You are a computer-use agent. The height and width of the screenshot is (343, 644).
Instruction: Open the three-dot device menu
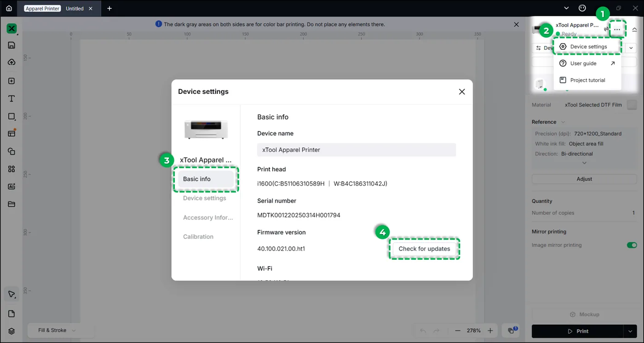(617, 29)
